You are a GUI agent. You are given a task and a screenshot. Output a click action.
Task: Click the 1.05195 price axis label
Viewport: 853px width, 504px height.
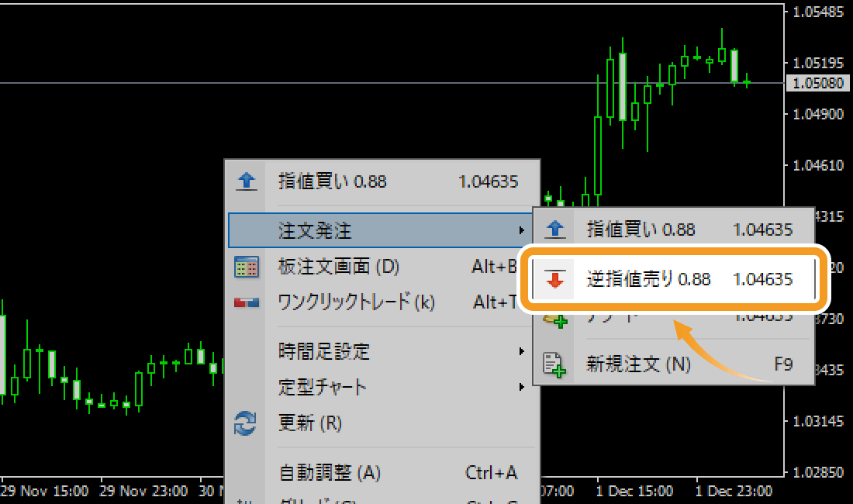click(x=817, y=63)
